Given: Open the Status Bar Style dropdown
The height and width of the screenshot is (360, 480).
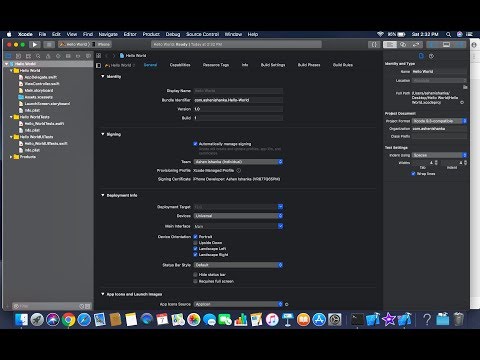Looking at the screenshot, I should point(238,265).
